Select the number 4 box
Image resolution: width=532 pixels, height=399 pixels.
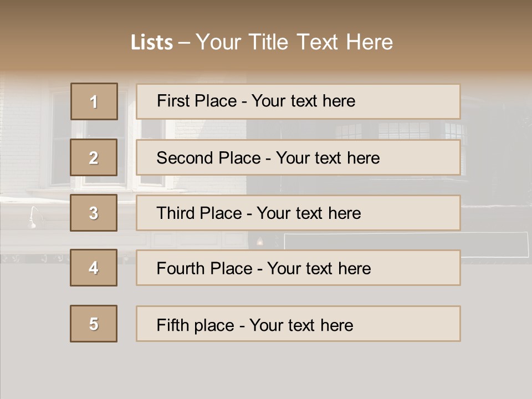94,268
